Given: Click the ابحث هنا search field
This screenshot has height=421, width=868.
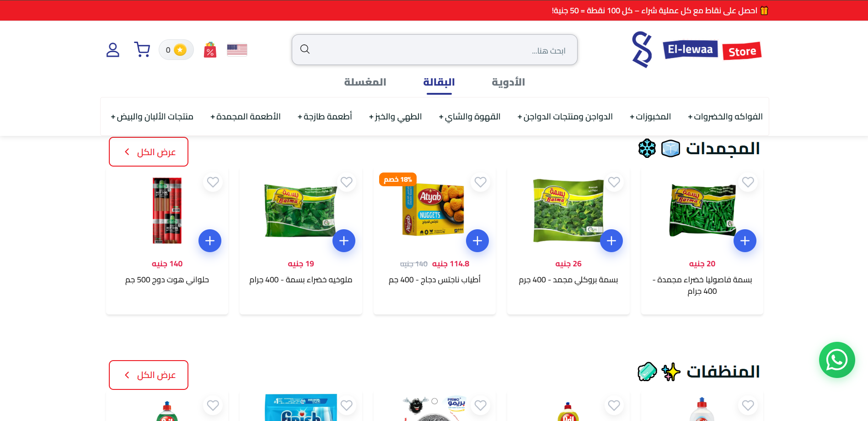Looking at the screenshot, I should pos(434,50).
